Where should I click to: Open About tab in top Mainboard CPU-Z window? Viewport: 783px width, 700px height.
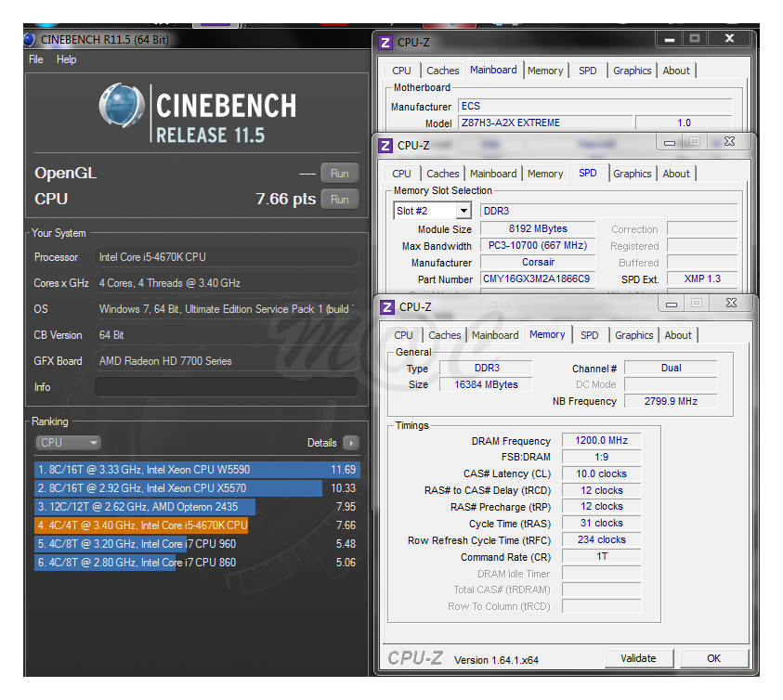[x=676, y=71]
